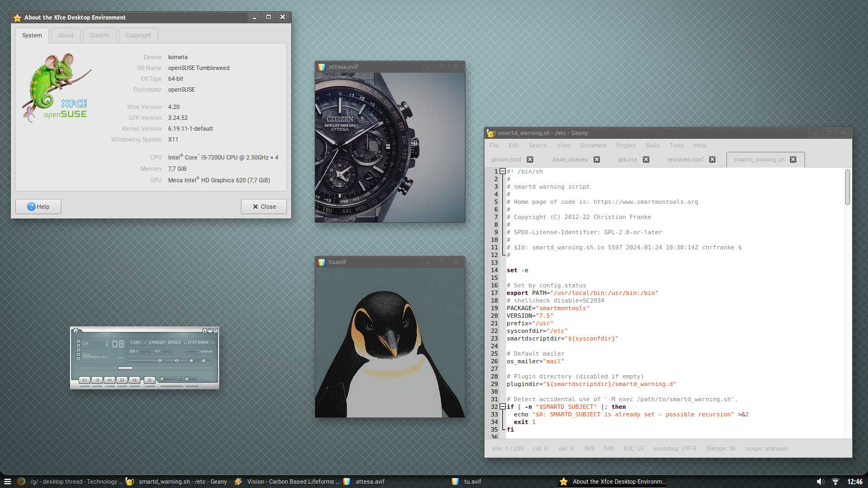Close the picom.conf tab in Geany
The image size is (868, 488).
(530, 159)
